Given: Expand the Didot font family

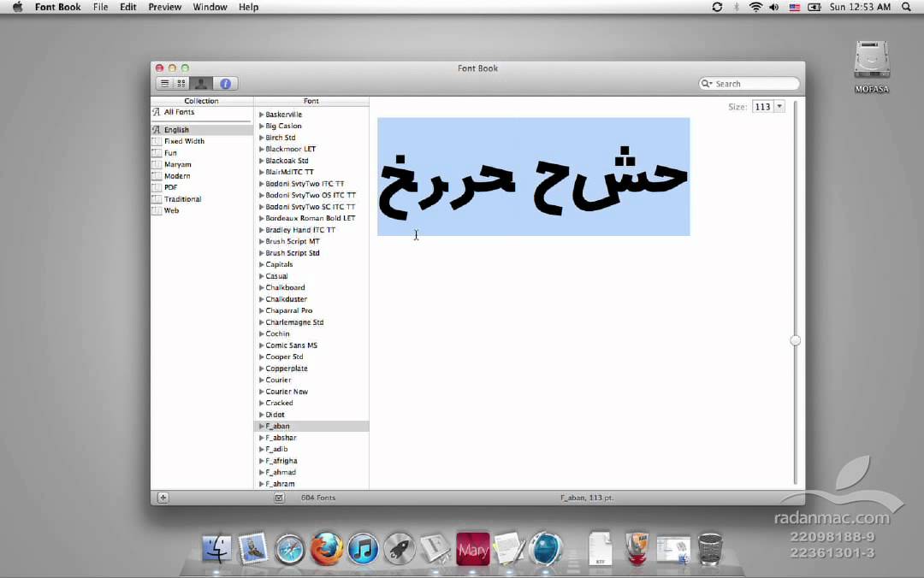Looking at the screenshot, I should coord(261,415).
